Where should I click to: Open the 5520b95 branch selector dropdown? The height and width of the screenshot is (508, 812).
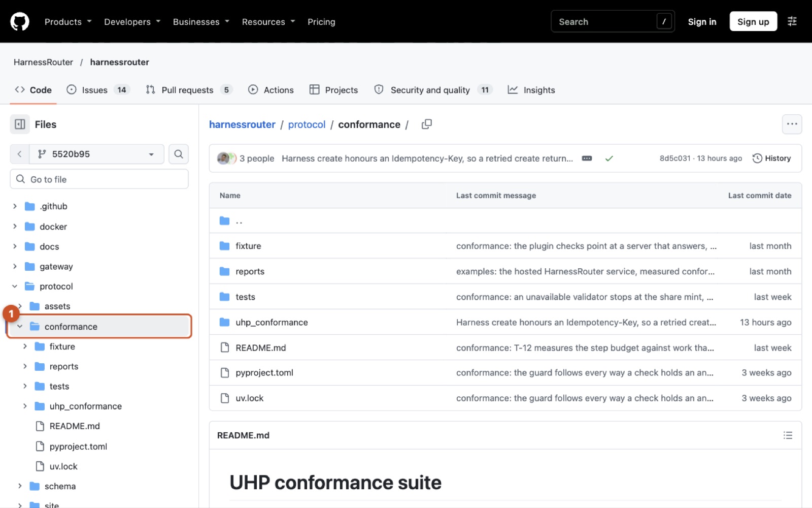pos(97,154)
